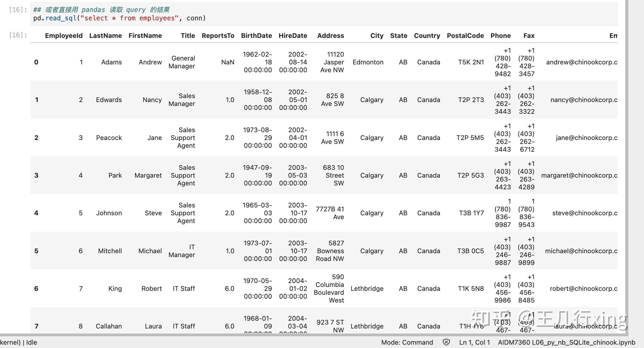Image resolution: width=644 pixels, height=348 pixels.
Task: Click the ReportsTo column header
Action: 218,36
